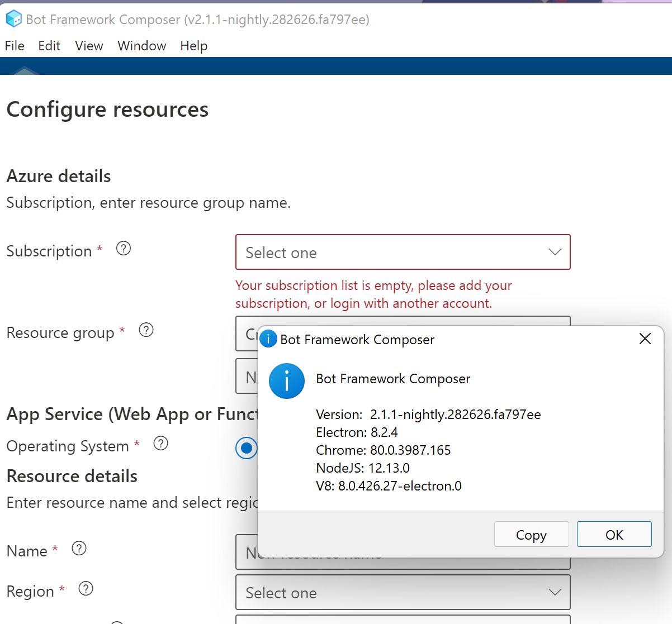Open the Subscription help question mark
Image resolution: width=672 pixels, height=624 pixels.
point(123,248)
